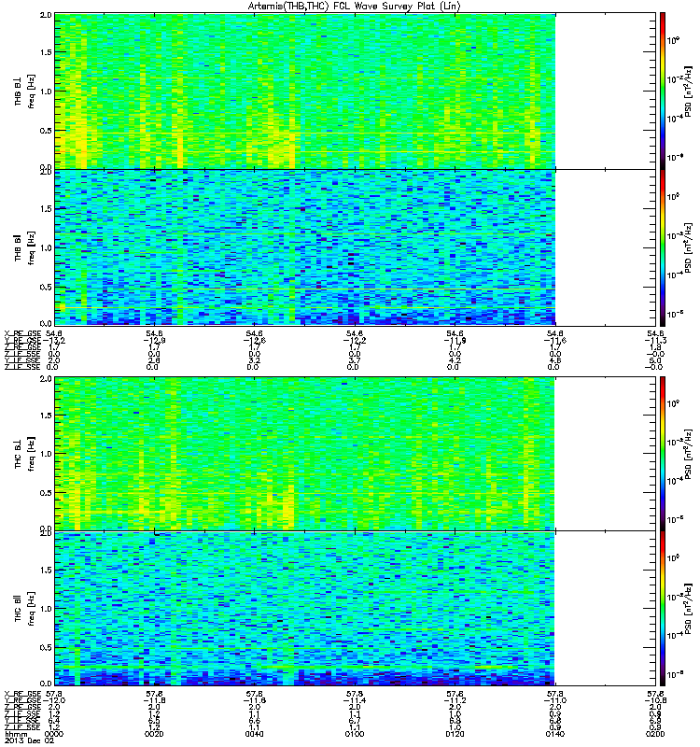Click the '1.0' tick on THC B∥ frequency axis
Screen dimensions: 700x747
click(x=46, y=609)
